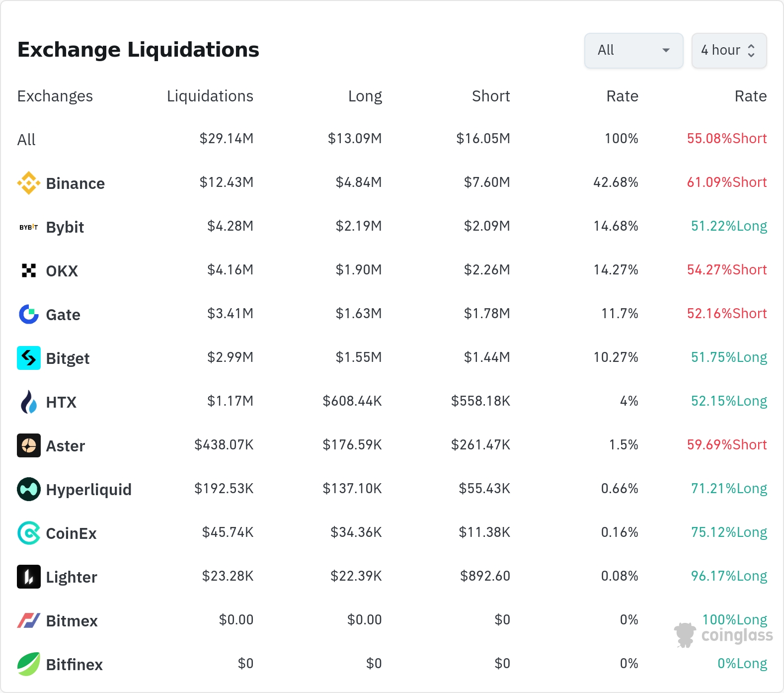
Task: Click the Gate exchange logo icon
Action: tap(29, 314)
